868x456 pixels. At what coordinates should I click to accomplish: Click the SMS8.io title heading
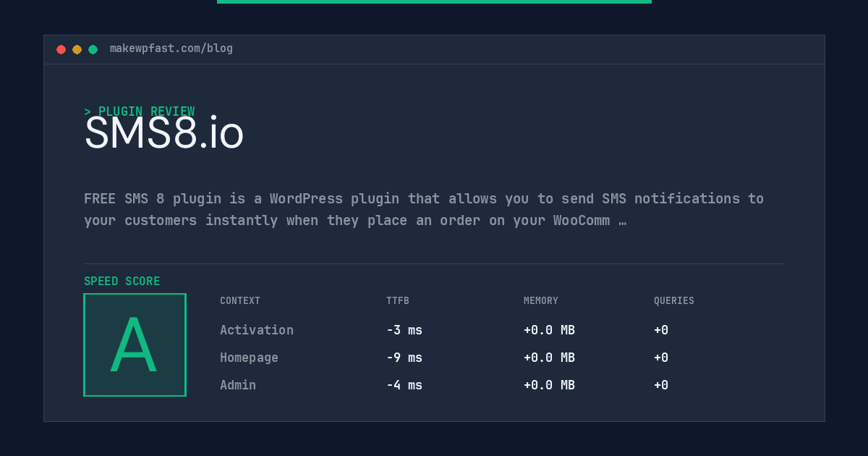pos(164,133)
